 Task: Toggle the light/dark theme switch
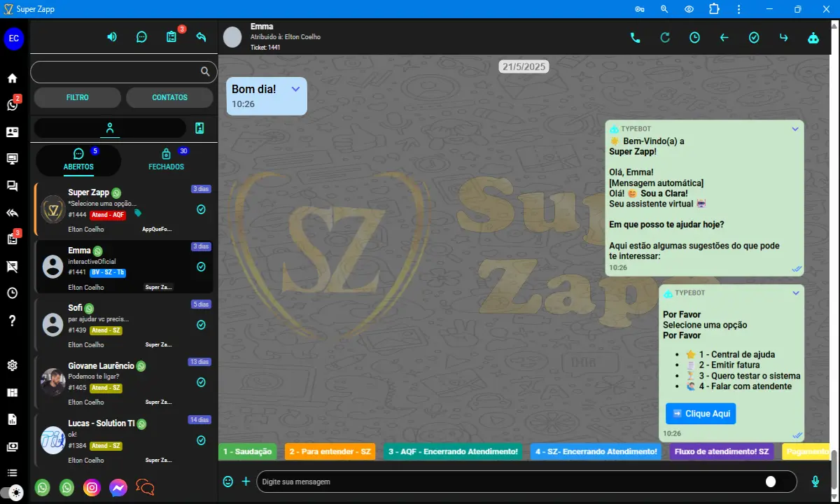tap(11, 491)
